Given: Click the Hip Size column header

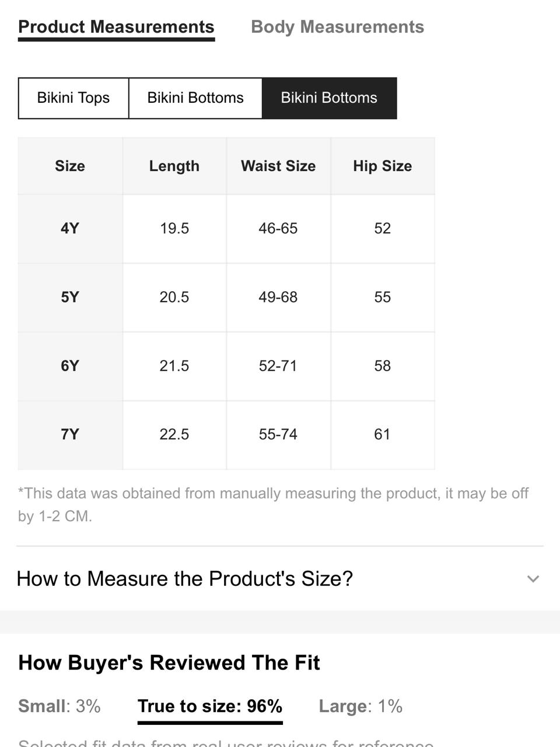Looking at the screenshot, I should [x=383, y=166].
